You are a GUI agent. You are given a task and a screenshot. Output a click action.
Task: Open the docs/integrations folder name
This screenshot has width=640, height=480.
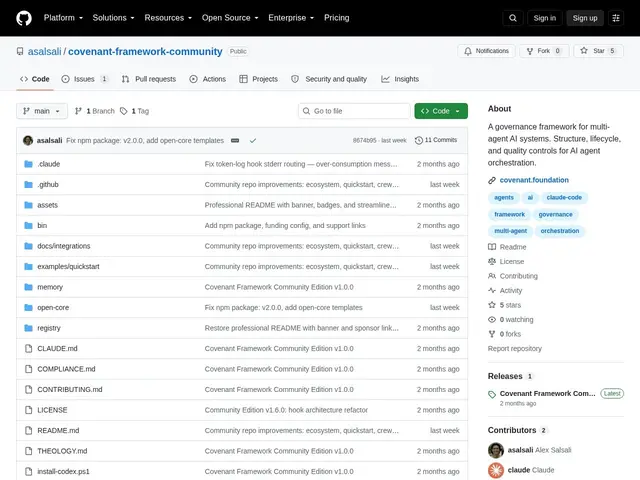64,246
